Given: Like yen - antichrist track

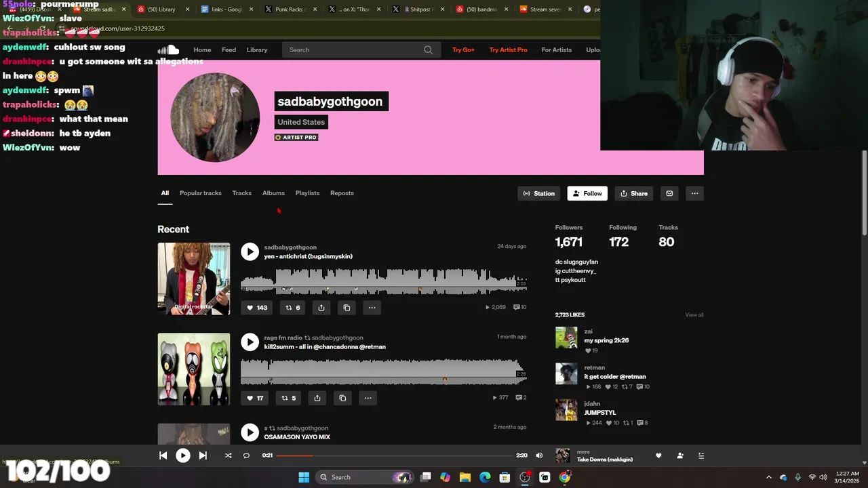Looking at the screenshot, I should click(x=257, y=308).
